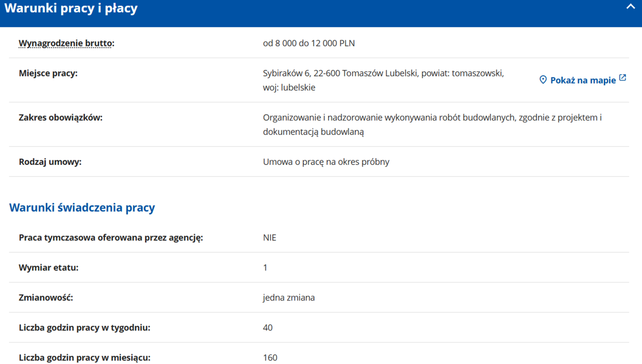Collapse the Warunki pracy i płacy section
Screen dimensions: 642x364
pyautogui.click(x=630, y=7)
